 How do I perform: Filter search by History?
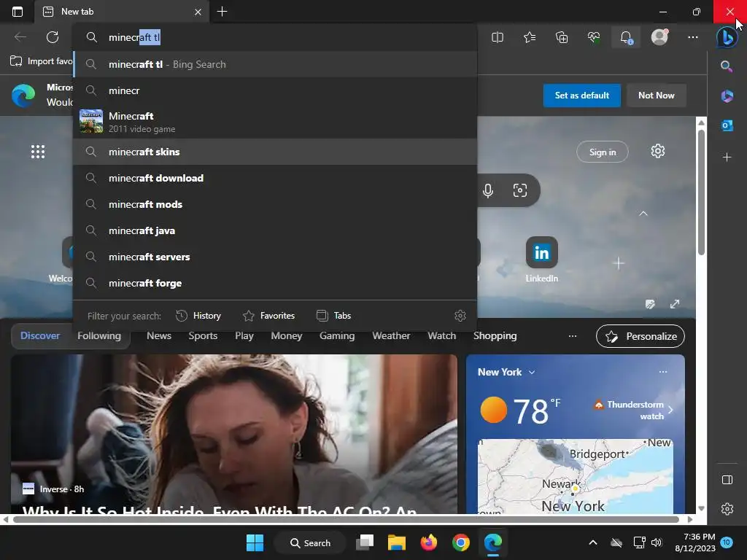point(198,316)
